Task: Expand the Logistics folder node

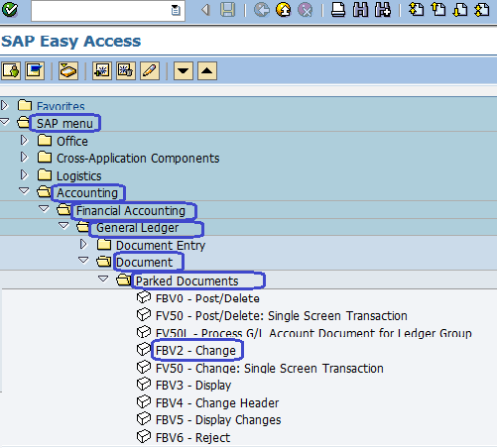Action: pos(24,174)
